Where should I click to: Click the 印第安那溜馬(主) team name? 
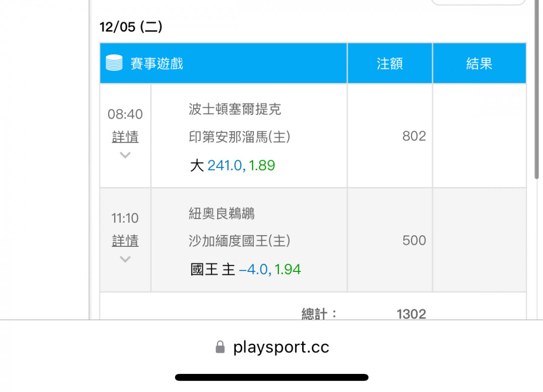[x=240, y=137]
